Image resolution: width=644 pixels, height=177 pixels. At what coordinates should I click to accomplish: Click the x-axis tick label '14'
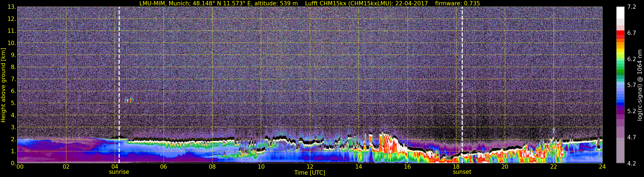(358, 167)
